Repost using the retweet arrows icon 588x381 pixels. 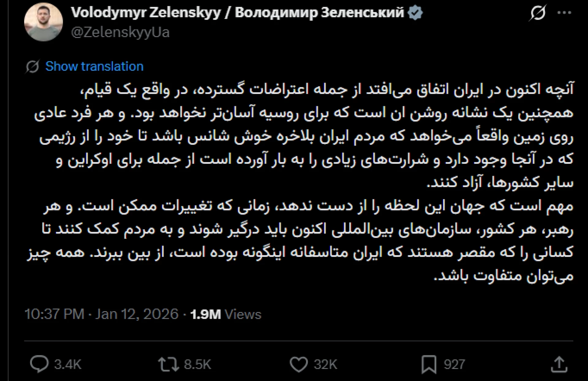[x=168, y=364]
